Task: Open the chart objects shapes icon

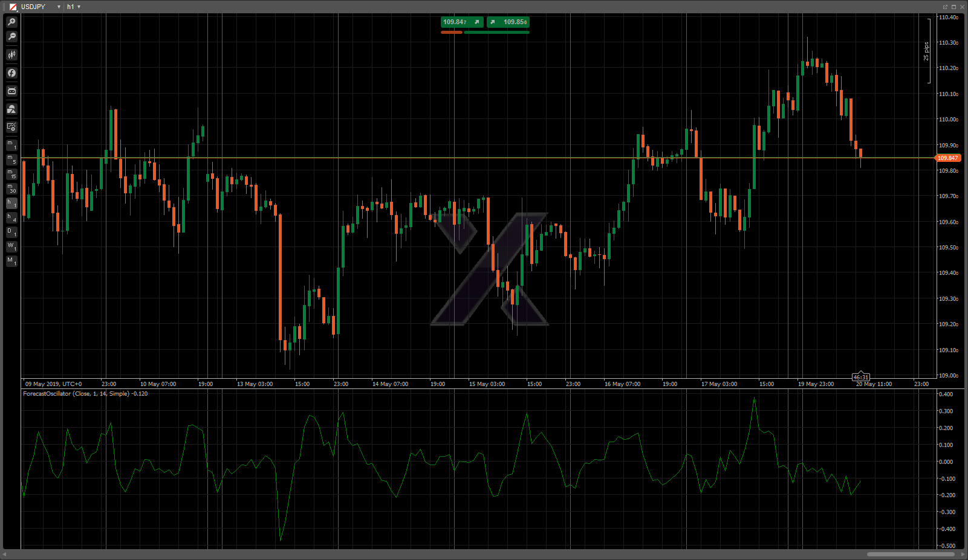Action: [x=11, y=109]
